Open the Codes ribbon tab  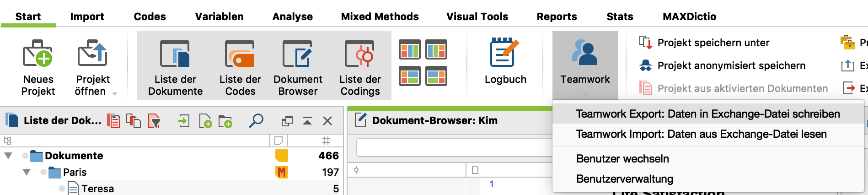(150, 16)
